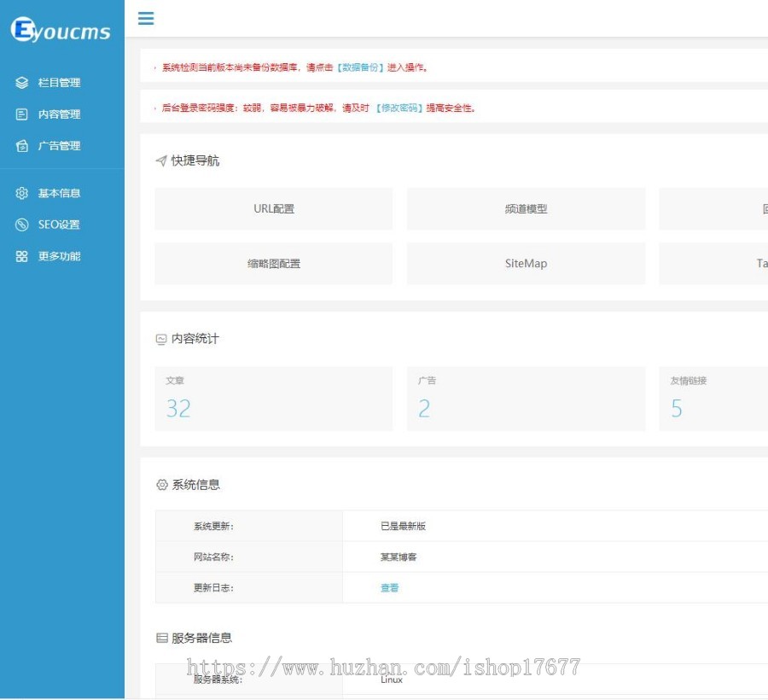
Task: Click the 内容管理 document icon
Action: pyautogui.click(x=21, y=114)
